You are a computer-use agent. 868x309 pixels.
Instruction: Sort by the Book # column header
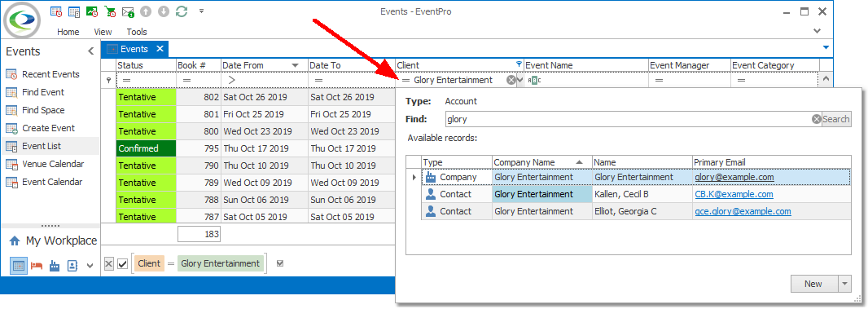(199, 65)
